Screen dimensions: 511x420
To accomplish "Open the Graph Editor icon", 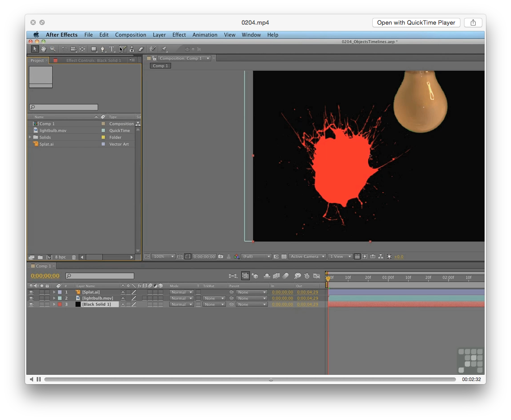I will click(x=316, y=276).
